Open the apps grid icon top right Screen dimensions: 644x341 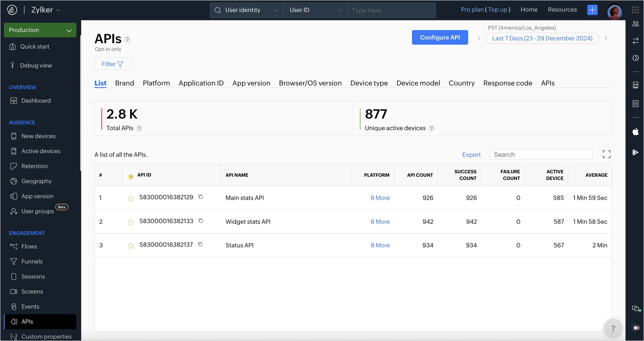pos(635,10)
